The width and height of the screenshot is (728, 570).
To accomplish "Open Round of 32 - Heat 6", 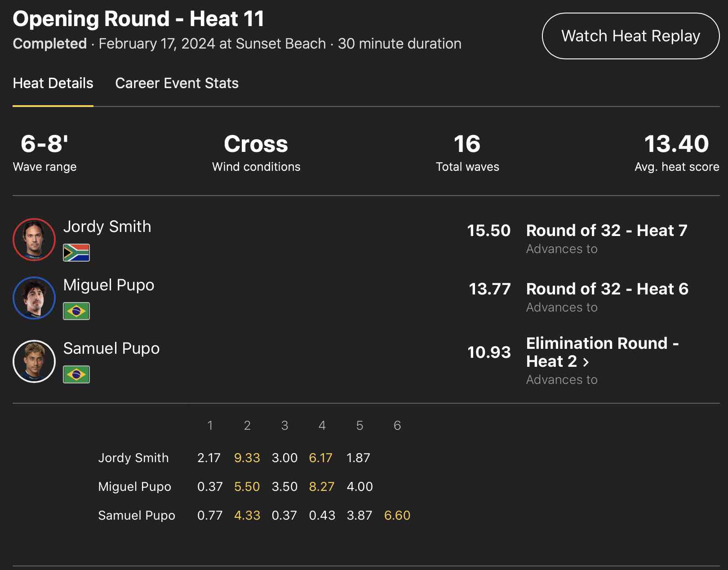I will 607,289.
